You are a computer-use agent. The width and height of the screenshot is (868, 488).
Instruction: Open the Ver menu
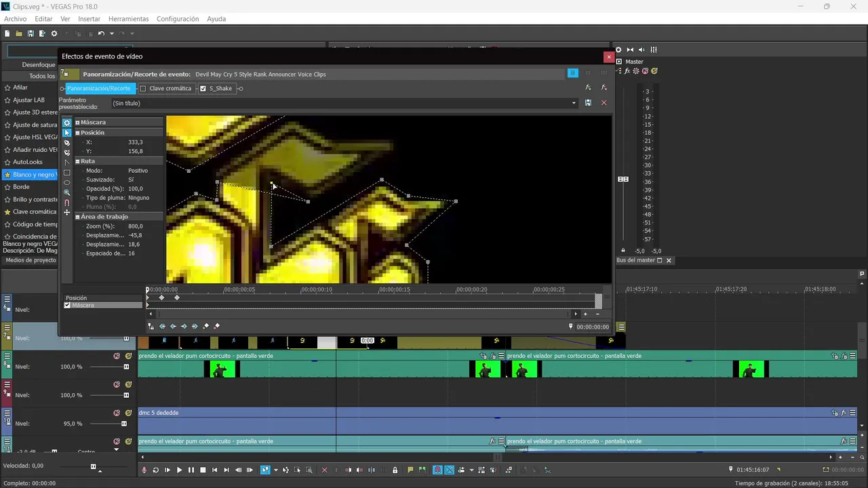click(x=65, y=19)
